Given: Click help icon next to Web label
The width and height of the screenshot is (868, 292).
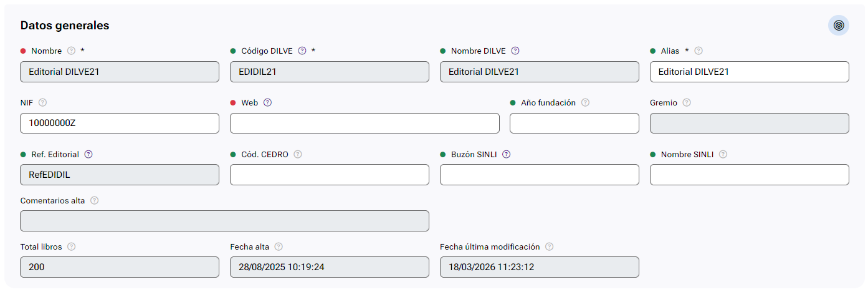Looking at the screenshot, I should pos(267,103).
